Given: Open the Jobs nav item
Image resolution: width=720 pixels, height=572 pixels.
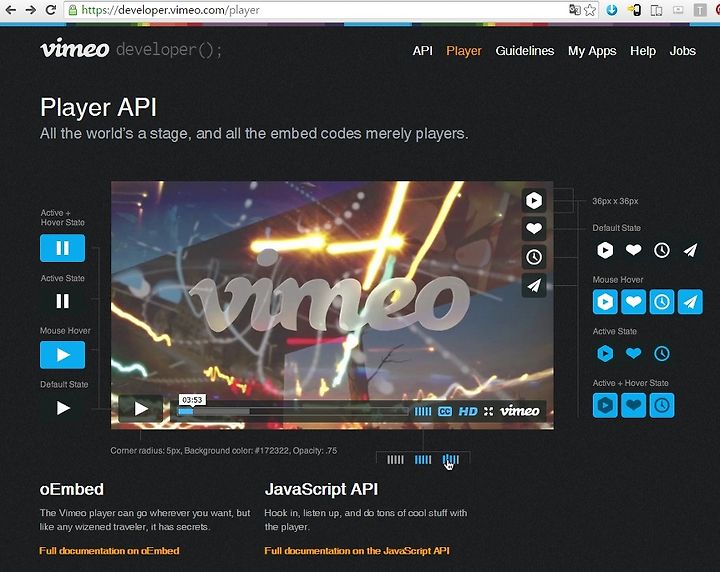Looking at the screenshot, I should pos(682,50).
